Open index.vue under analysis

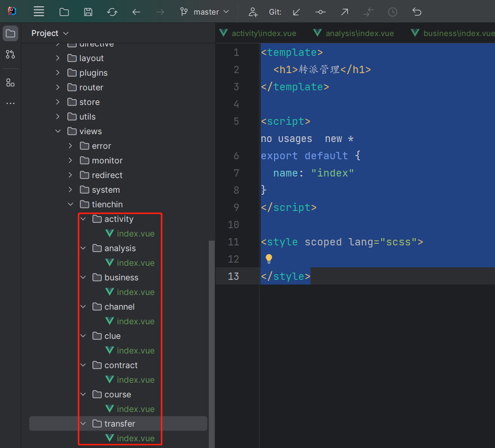pos(130,263)
